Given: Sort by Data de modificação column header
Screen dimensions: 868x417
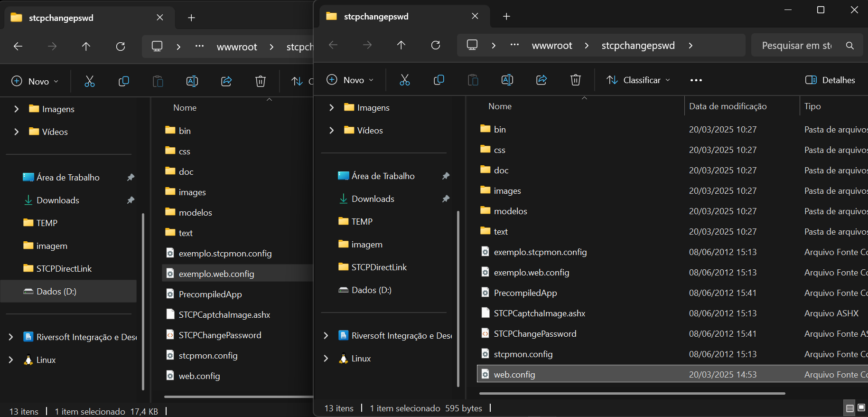Looking at the screenshot, I should [x=742, y=106].
